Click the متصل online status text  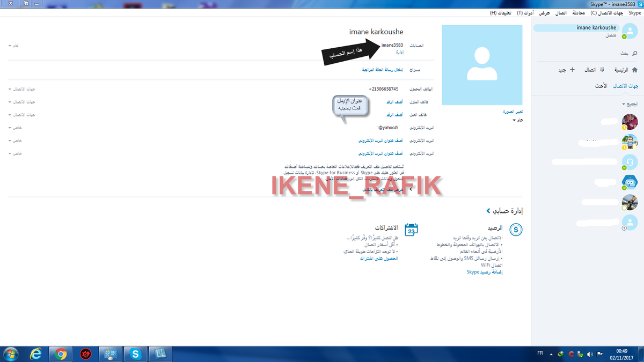tap(611, 35)
